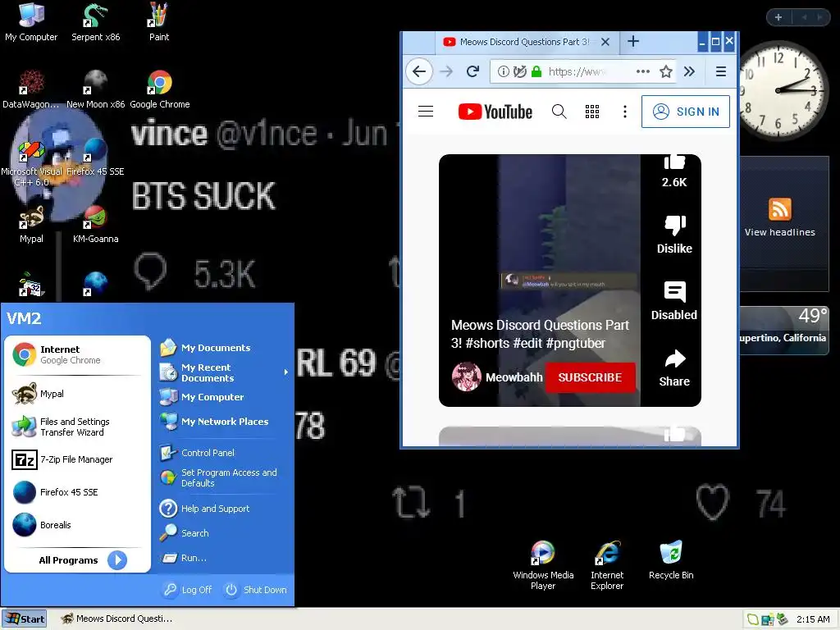
Task: Launch Paint from the desktop
Action: coord(158,21)
